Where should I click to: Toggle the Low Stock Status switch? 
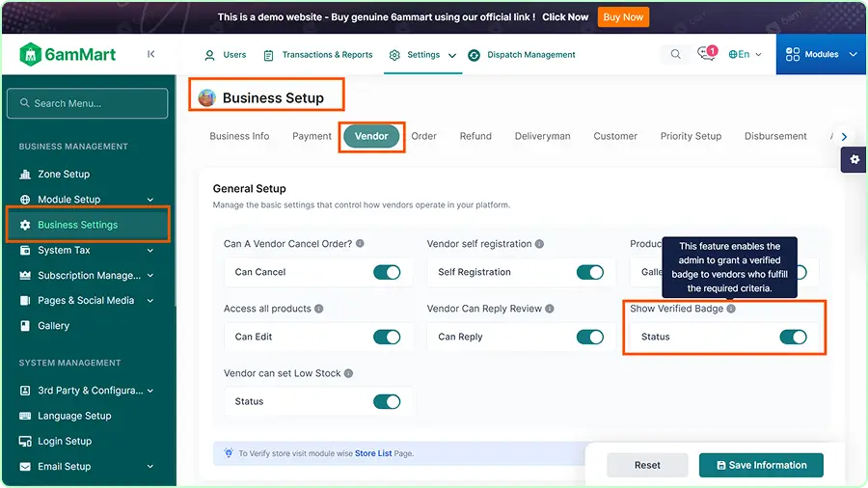387,402
